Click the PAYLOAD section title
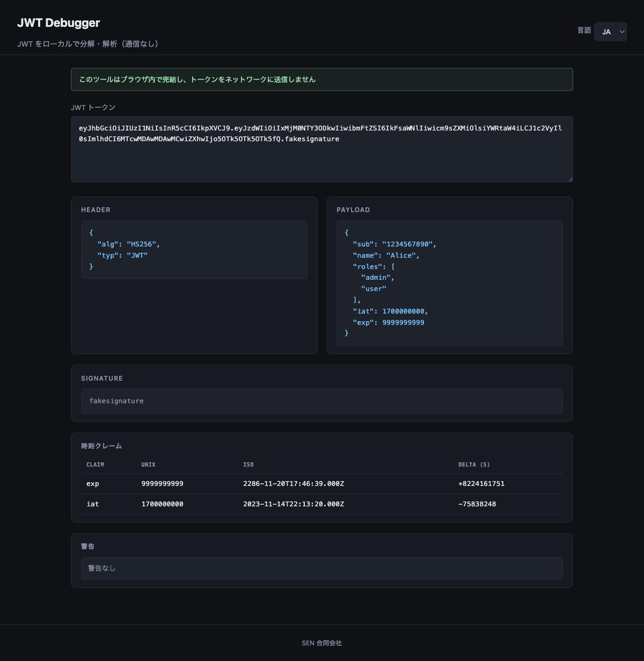644x661 pixels. (x=353, y=210)
